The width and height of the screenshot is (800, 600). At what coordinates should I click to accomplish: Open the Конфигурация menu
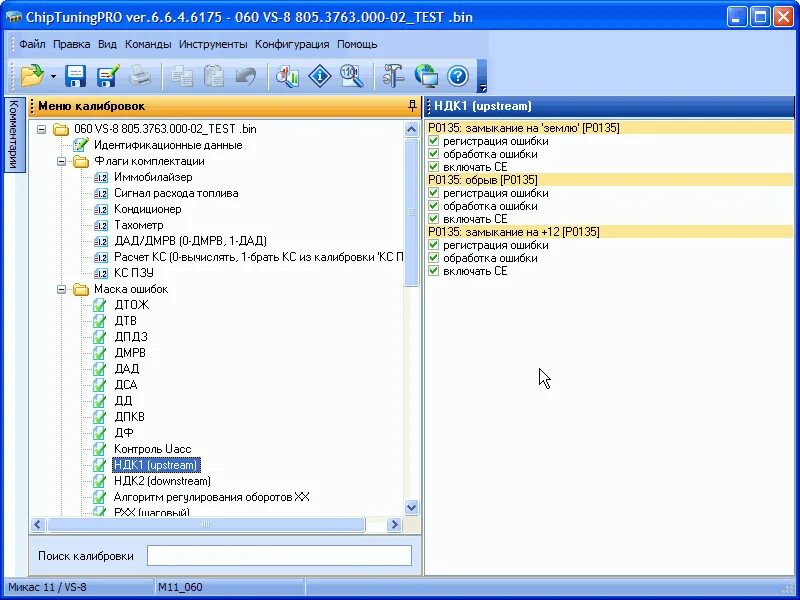click(292, 44)
